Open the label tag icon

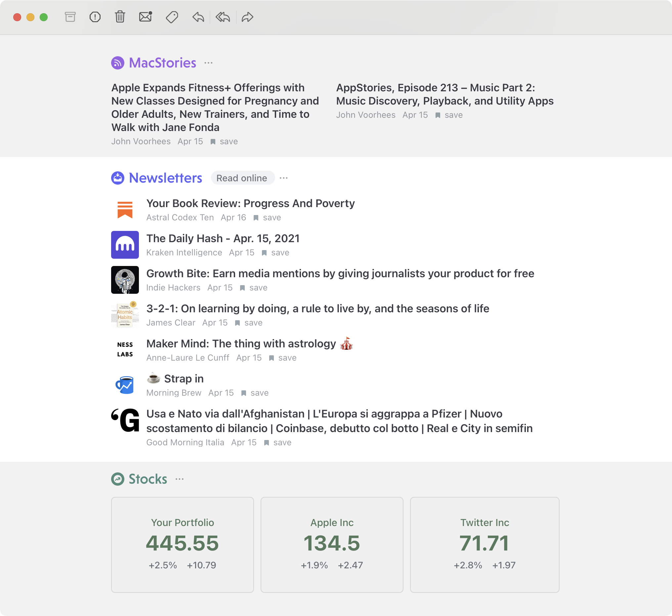172,17
